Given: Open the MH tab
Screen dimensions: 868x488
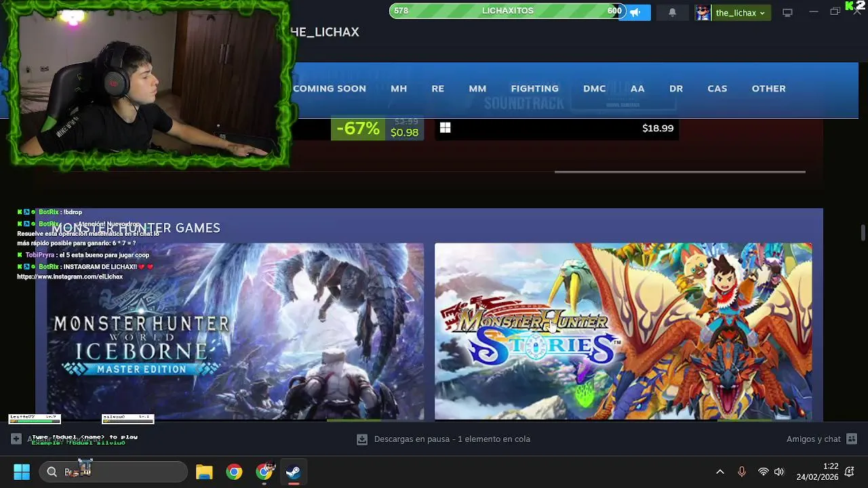Looking at the screenshot, I should (x=399, y=89).
